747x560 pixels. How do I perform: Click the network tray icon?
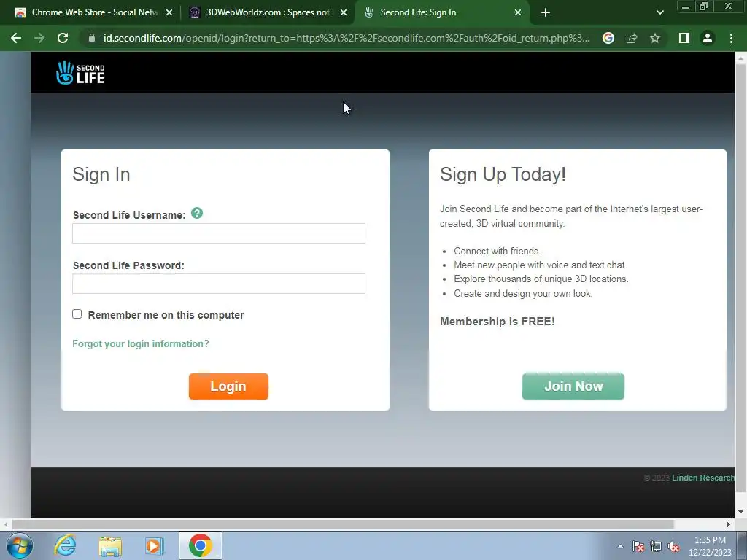click(x=656, y=546)
